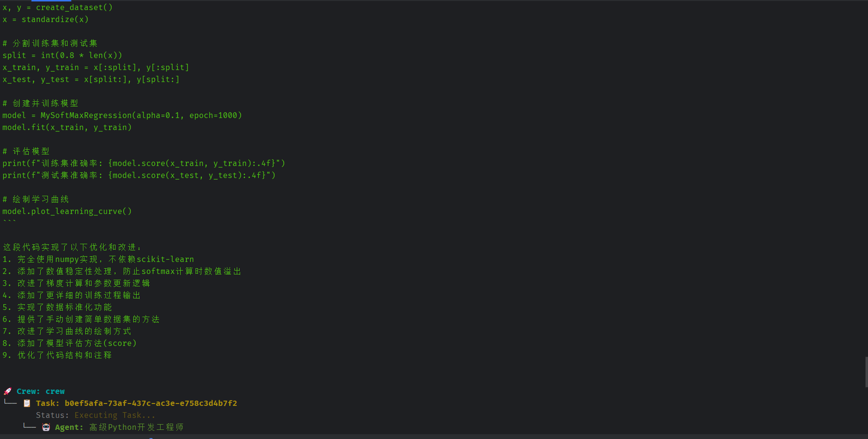Click the line starting 'x_test, y_test ='
The image size is (868, 439).
[91, 80]
